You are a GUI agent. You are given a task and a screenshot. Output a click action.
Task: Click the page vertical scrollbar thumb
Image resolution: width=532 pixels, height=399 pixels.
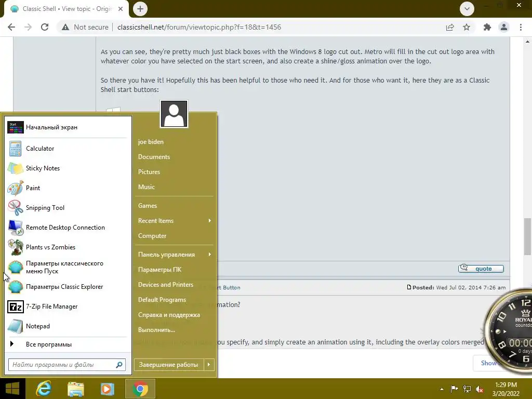pos(527,236)
